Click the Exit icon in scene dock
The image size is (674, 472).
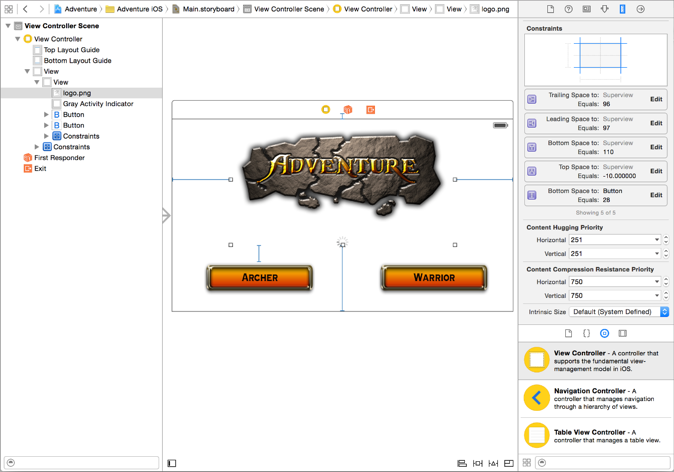tap(371, 110)
